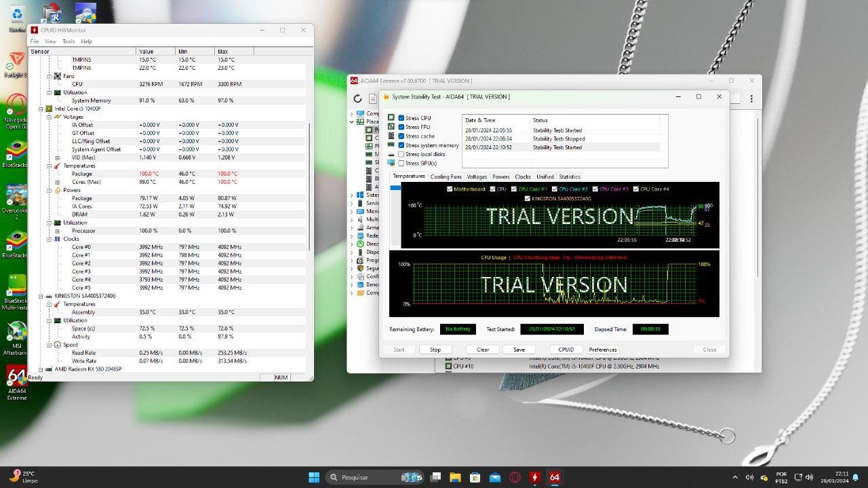Expand Cores (Max) temperatures row
This screenshot has width=868, height=488.
[58, 182]
